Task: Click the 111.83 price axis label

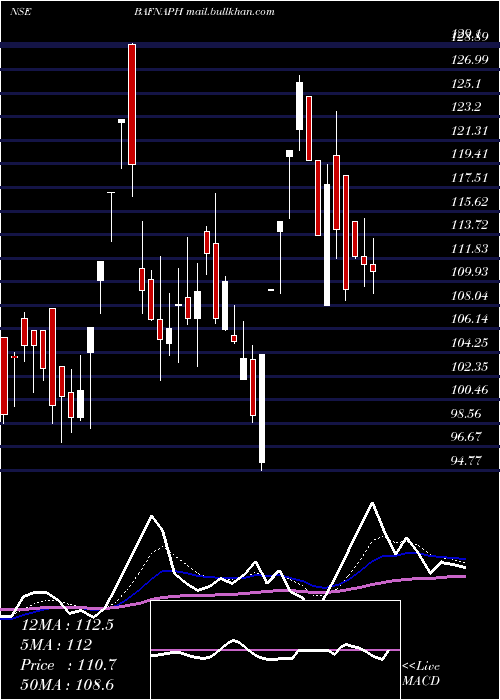Action: coord(469,248)
